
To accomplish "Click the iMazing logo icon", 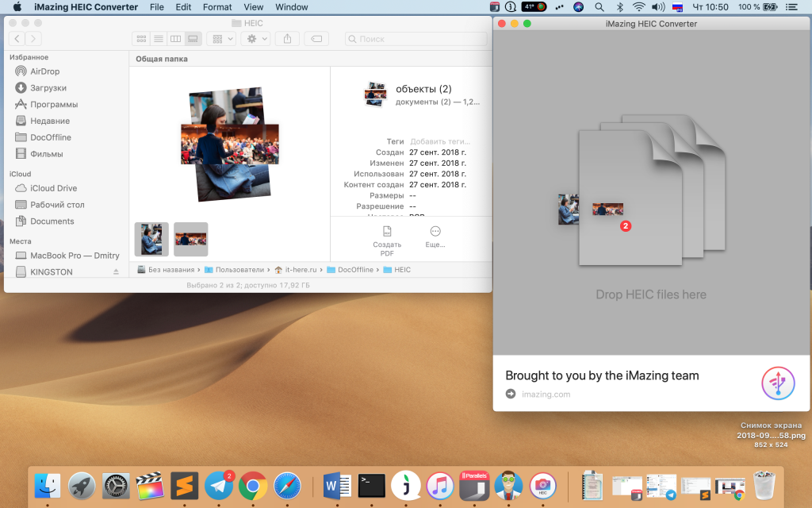I will pos(778,383).
